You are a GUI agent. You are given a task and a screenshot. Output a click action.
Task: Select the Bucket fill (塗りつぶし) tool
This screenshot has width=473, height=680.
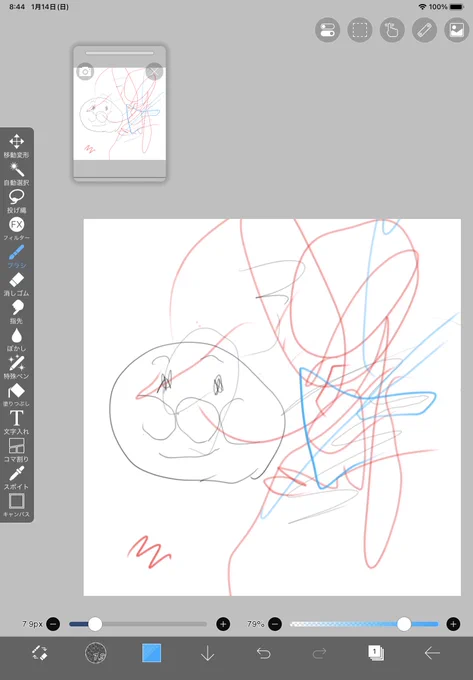coord(16,395)
